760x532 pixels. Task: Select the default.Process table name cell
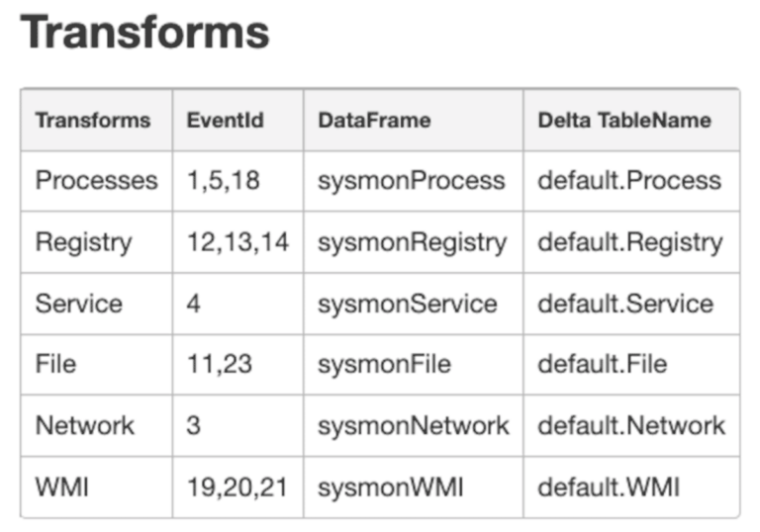(629, 181)
